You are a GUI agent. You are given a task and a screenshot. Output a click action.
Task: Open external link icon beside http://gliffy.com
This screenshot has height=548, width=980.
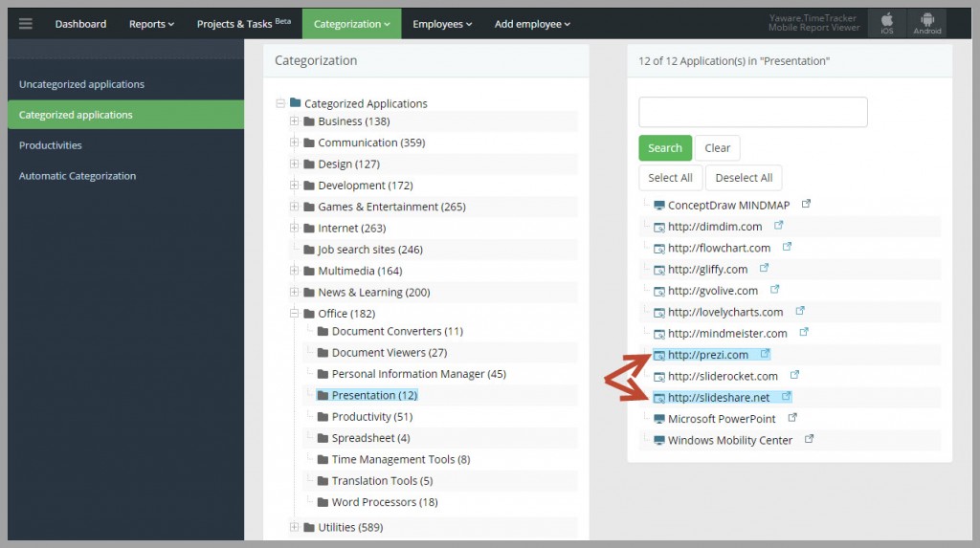click(764, 268)
